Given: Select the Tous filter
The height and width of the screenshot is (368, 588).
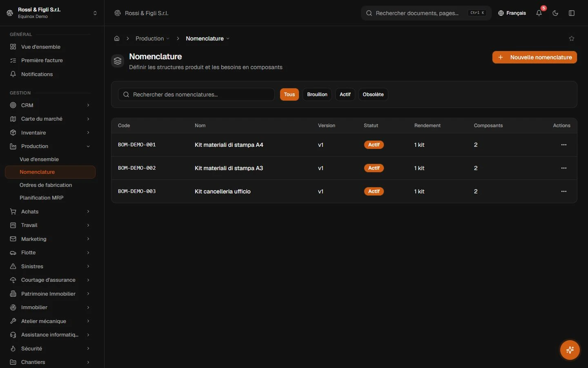Looking at the screenshot, I should pos(290,94).
